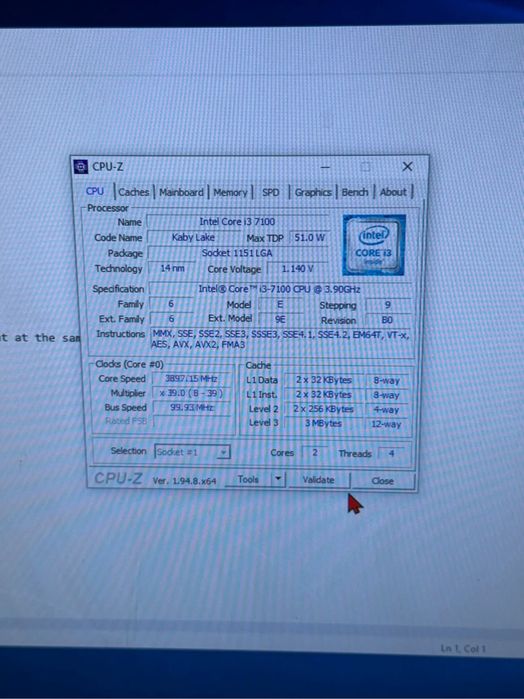Close CPU-Z with the X button
This screenshot has width=524, height=699.
(x=407, y=167)
